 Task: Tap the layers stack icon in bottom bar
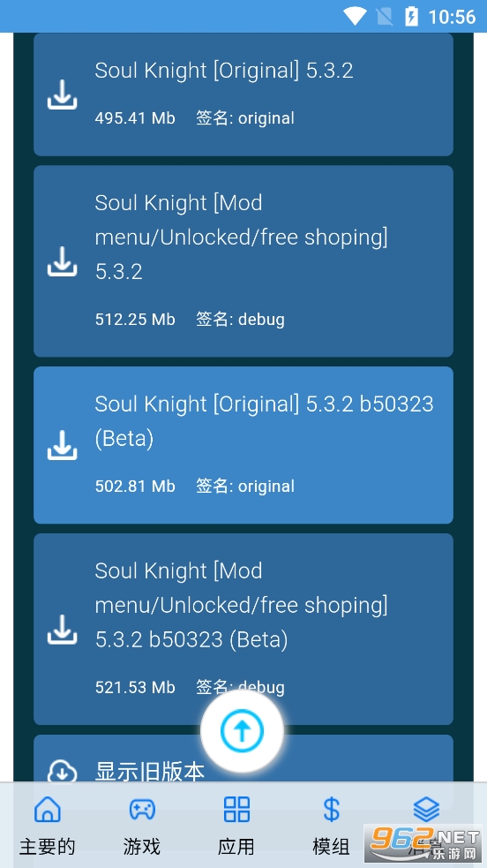click(x=426, y=810)
